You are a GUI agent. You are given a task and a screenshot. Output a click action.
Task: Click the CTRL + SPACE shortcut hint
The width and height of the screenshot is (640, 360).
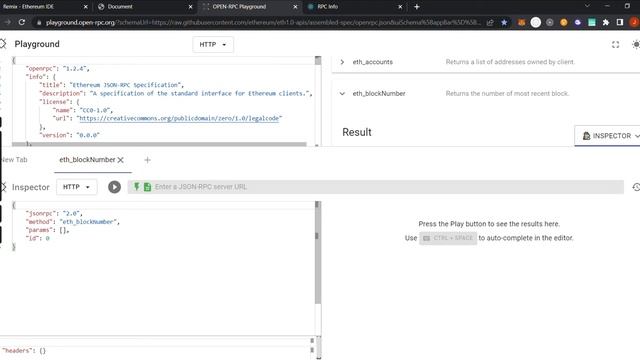[x=448, y=238]
